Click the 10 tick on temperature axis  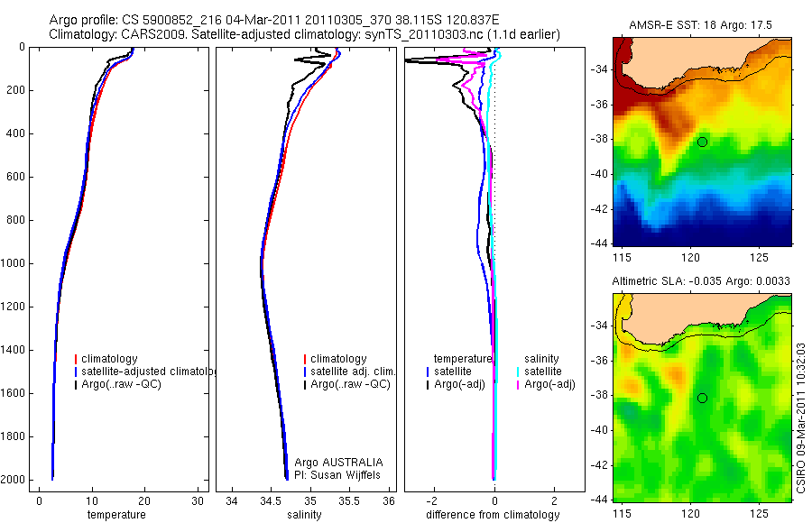[92, 501]
